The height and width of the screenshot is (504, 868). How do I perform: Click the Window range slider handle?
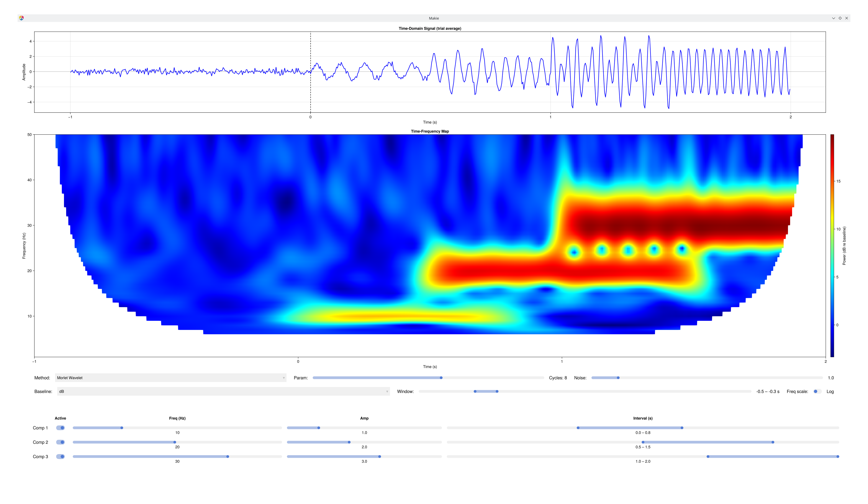[475, 391]
